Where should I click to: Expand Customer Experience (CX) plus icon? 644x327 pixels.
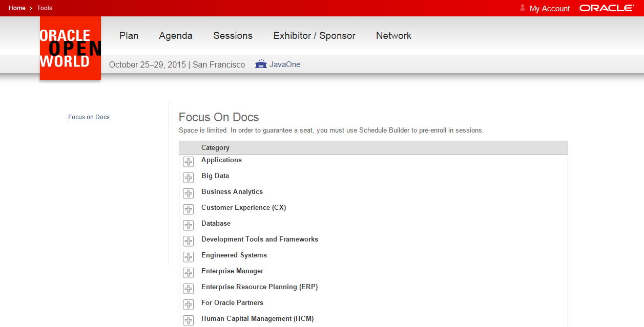pos(189,209)
